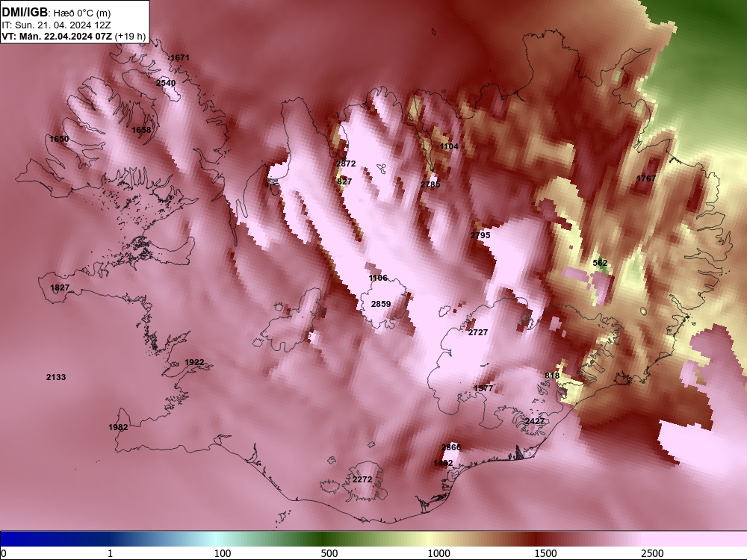747x560 pixels.
Task: Click the 2427 label
Action: pos(535,421)
